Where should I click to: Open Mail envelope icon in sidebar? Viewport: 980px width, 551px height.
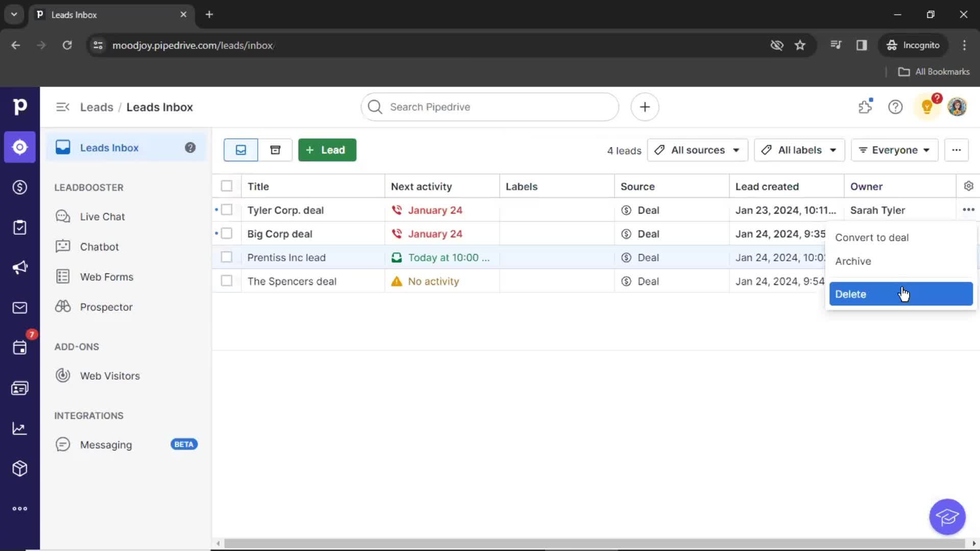(20, 308)
